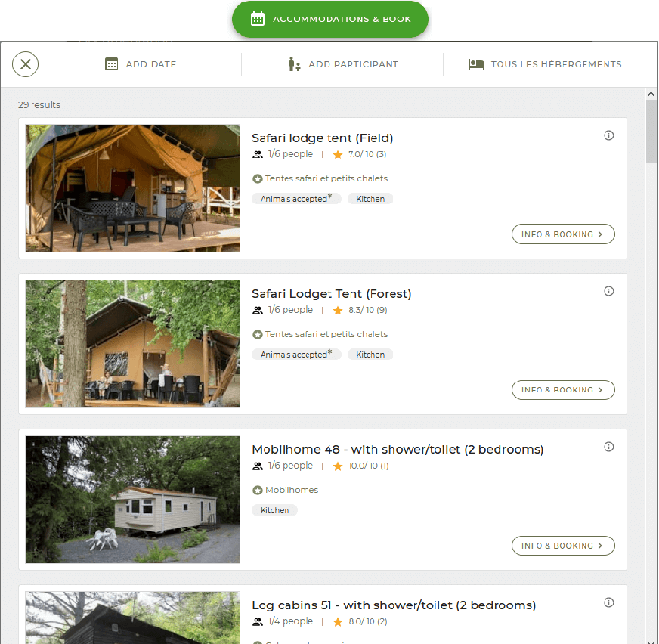Image resolution: width=659 pixels, height=644 pixels.
Task: Click the star rating icon for Safari lodge tent (Field)
Action: point(338,155)
